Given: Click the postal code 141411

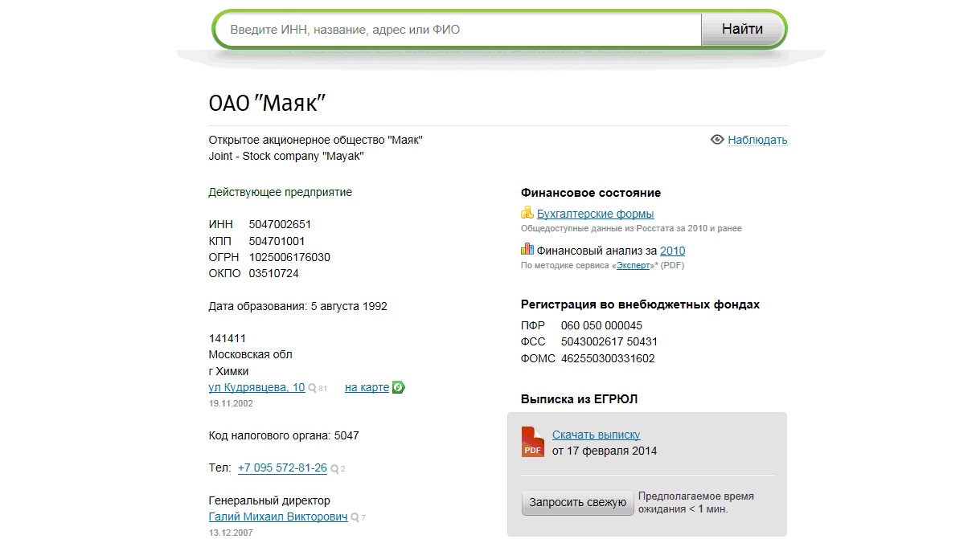Looking at the screenshot, I should click(228, 338).
